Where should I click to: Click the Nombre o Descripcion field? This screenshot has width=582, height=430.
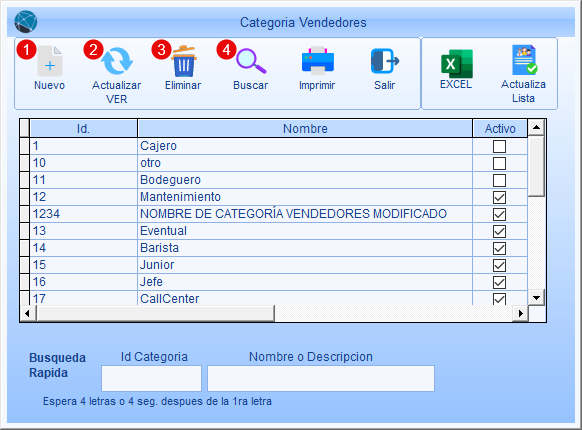click(x=321, y=378)
